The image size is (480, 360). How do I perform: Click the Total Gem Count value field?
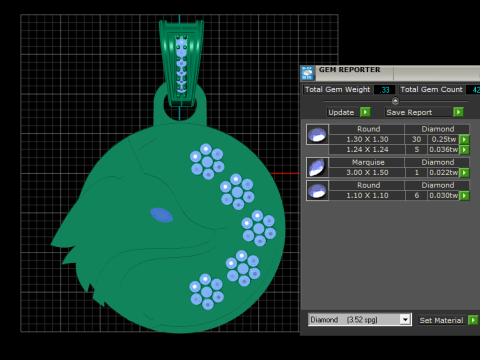pos(474,90)
